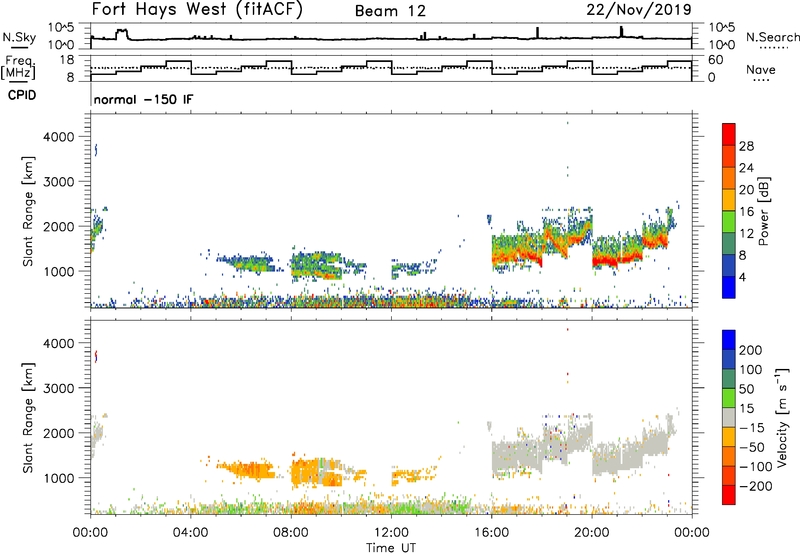
Task: Click the '-15' tick on Velocity colorbar
Action: (x=752, y=428)
